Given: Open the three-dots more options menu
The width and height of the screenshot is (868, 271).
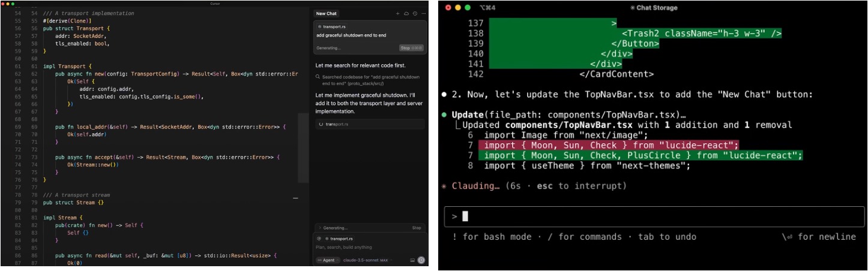Looking at the screenshot, I should (423, 13).
